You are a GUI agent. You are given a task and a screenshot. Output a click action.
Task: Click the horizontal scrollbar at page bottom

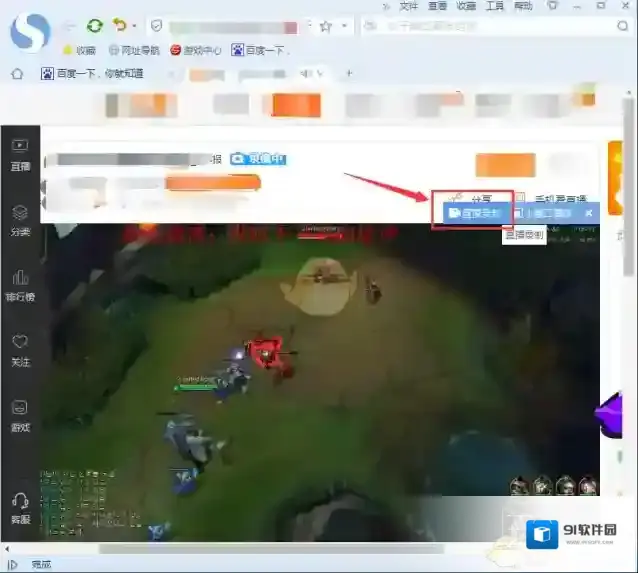270,548
